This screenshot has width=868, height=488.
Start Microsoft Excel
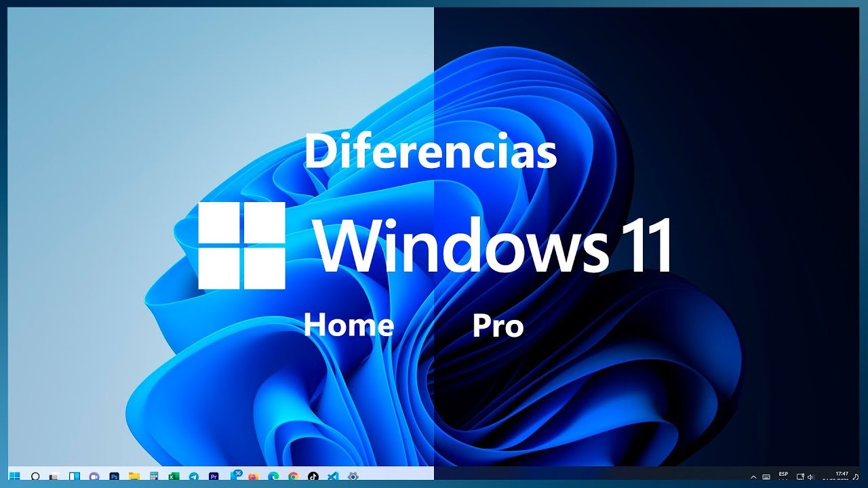point(173,476)
